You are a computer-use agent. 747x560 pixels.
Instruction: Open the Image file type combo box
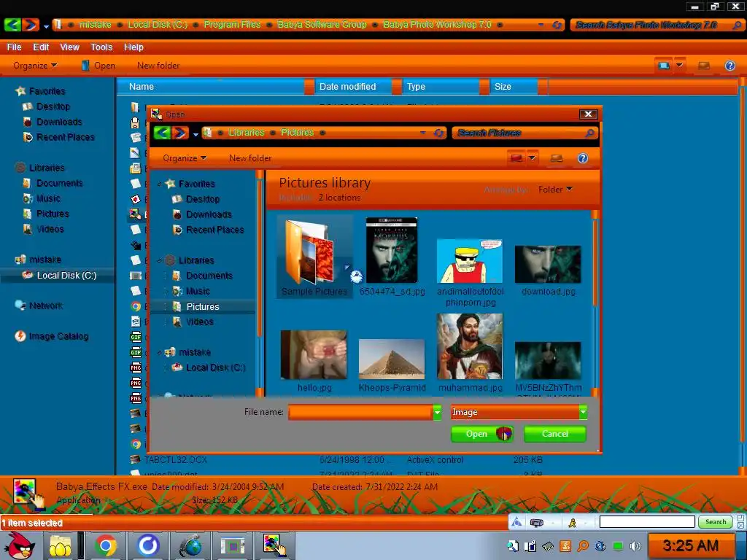tap(519, 413)
